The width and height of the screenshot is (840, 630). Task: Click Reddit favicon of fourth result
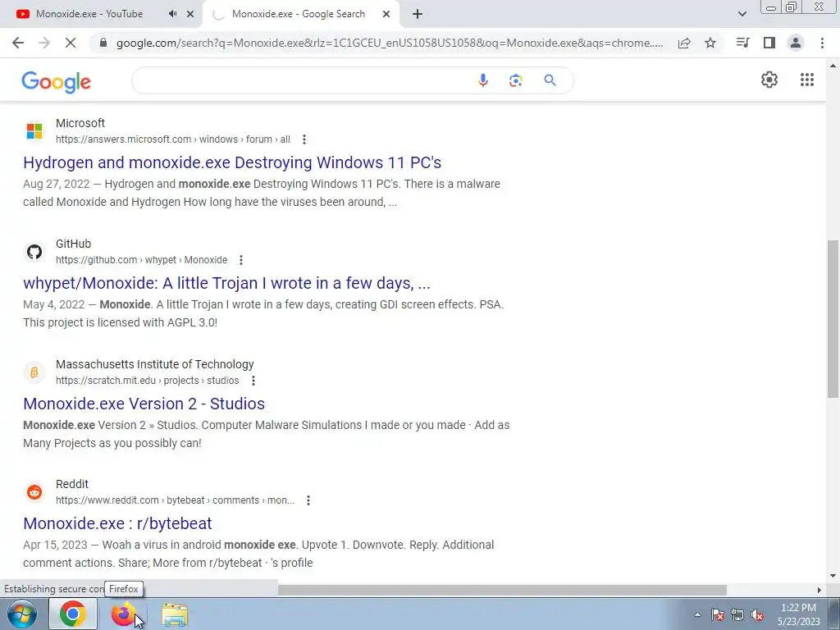(34, 492)
